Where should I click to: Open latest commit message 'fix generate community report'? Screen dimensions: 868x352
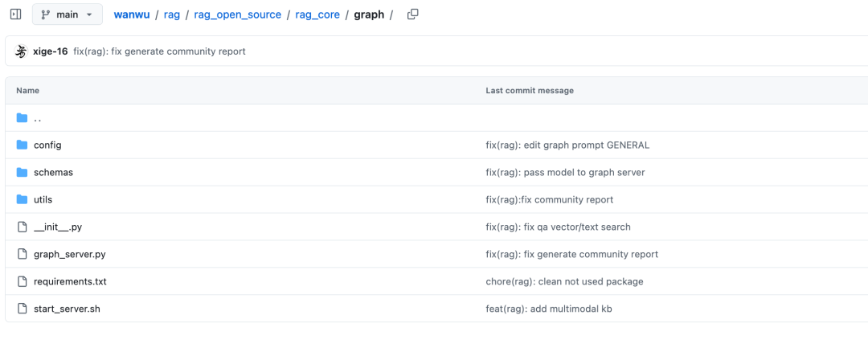click(159, 51)
